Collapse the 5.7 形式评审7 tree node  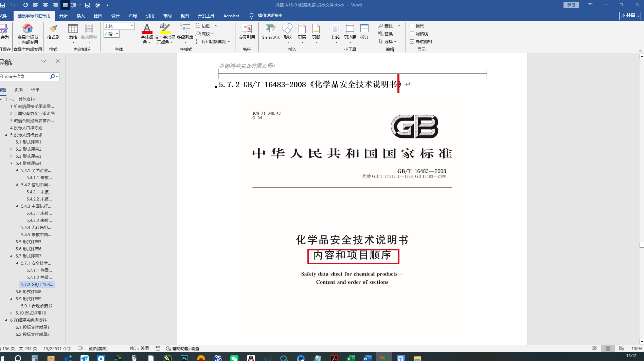(12, 256)
